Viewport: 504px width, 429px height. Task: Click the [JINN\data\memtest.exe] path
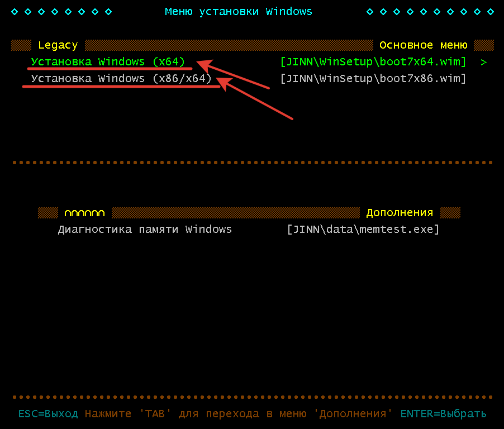click(363, 230)
